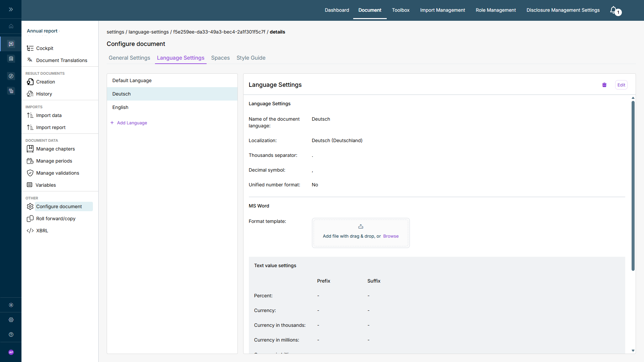Image resolution: width=644 pixels, height=362 pixels.
Task: Open History under Result Documents
Action: point(44,94)
